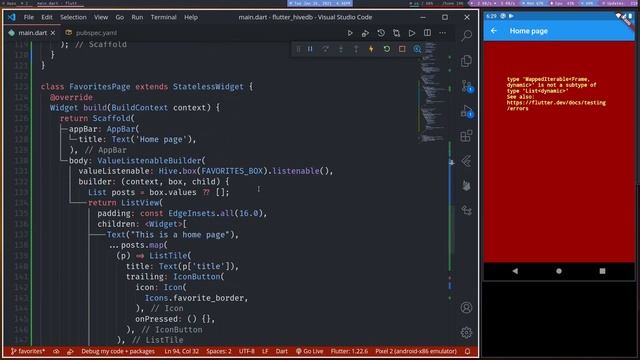Open the Extensions view icon
Screen dimensions: 640x360
pyautogui.click(x=467, y=136)
